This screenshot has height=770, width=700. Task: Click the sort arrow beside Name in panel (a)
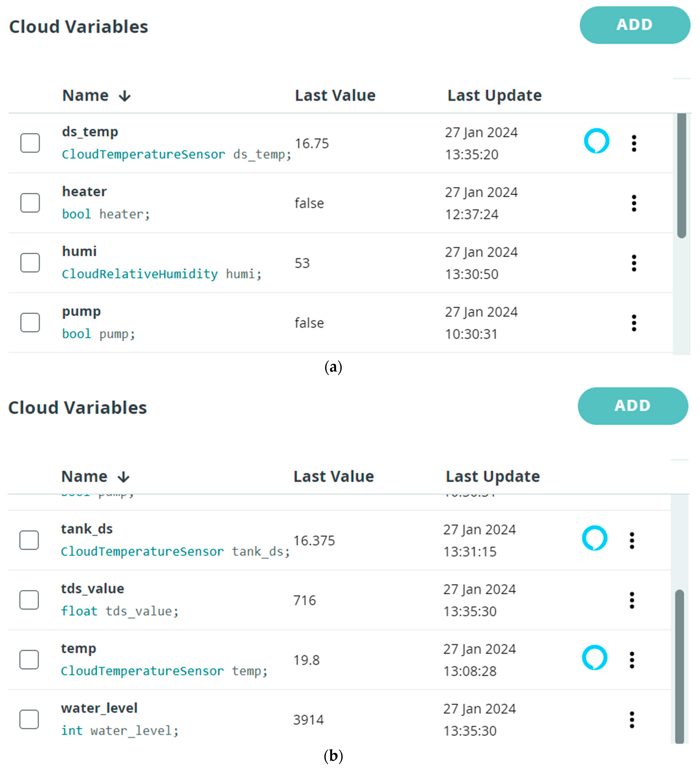tap(125, 96)
